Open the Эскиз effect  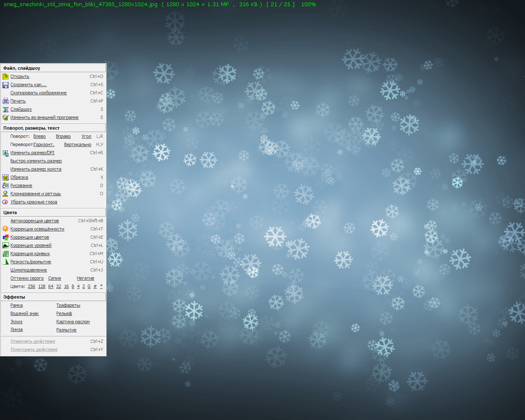(16, 322)
